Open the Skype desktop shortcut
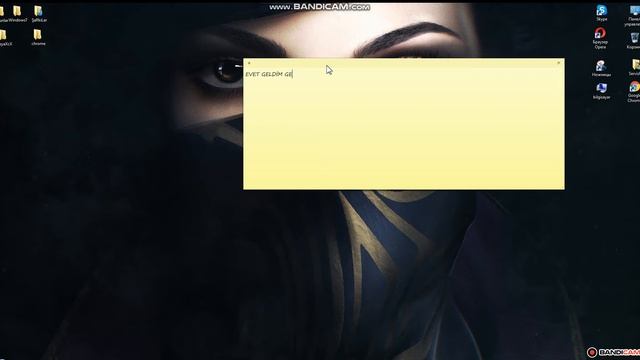Screen dimensions: 640x360 point(602,13)
